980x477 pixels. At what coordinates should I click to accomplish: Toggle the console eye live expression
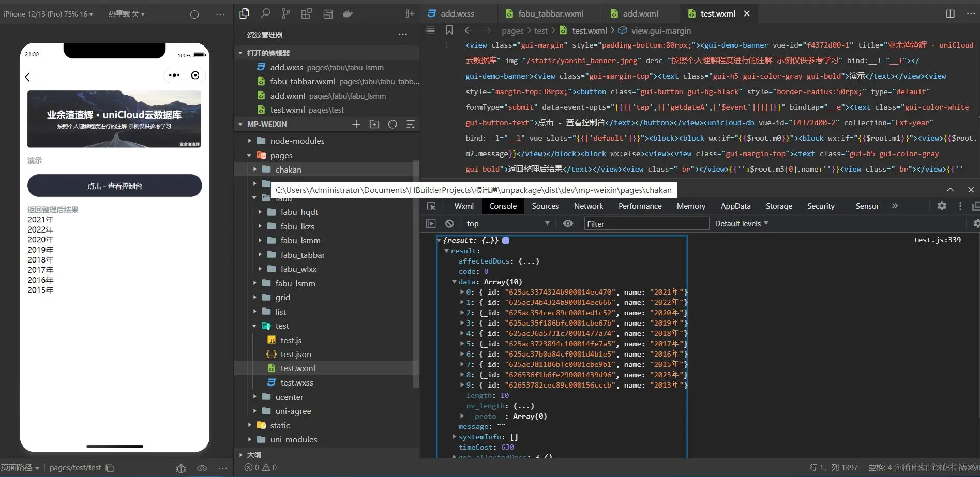(x=568, y=223)
